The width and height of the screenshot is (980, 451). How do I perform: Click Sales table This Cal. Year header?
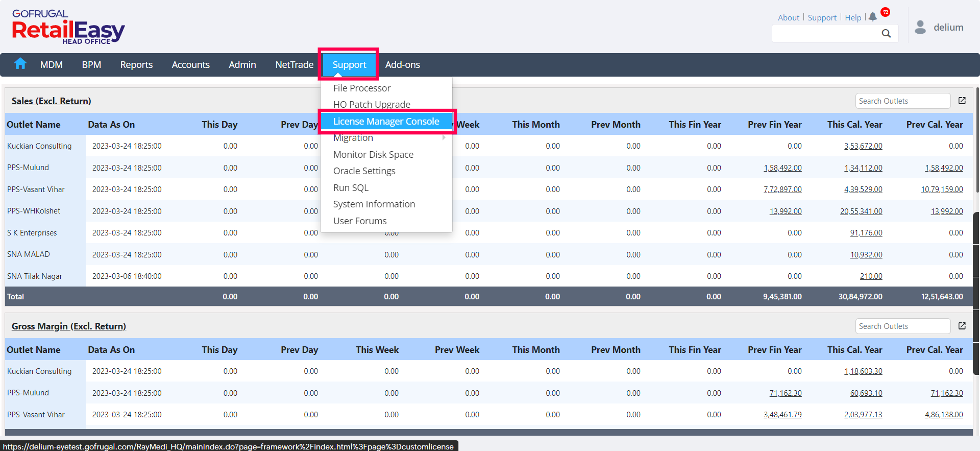click(x=855, y=125)
